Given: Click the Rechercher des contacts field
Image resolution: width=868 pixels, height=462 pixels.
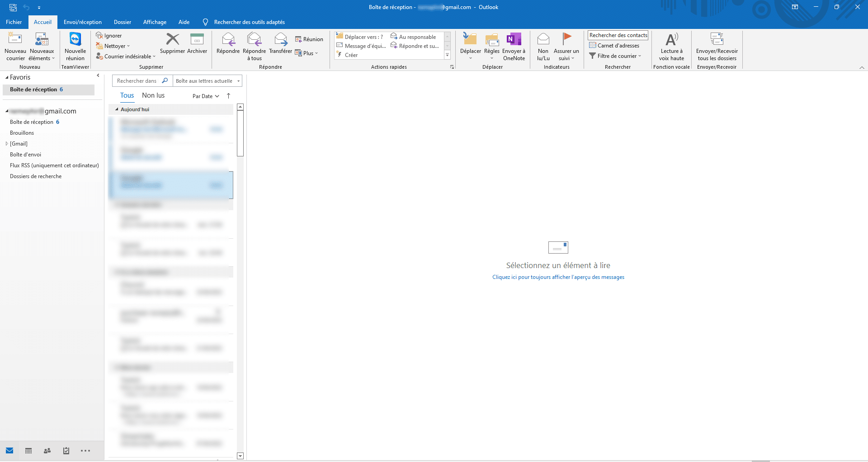Looking at the screenshot, I should point(618,35).
